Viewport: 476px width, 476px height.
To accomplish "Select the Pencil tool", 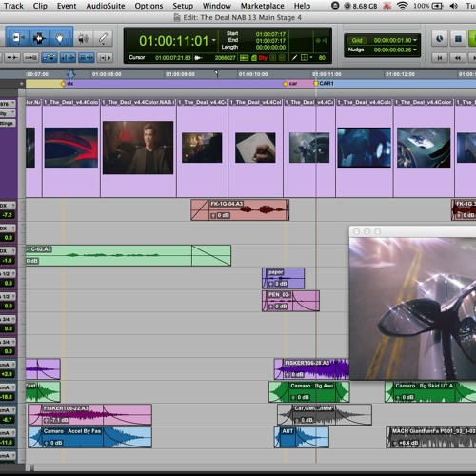I will 103,38.
